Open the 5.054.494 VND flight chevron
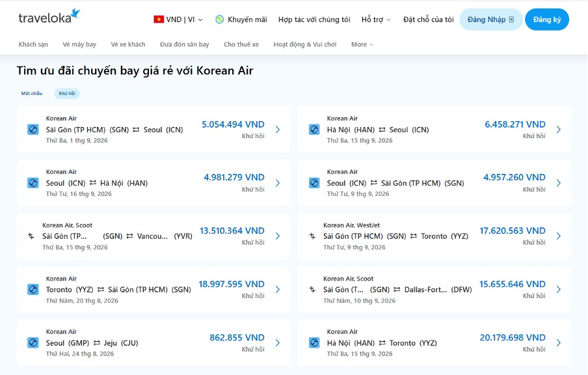This screenshot has height=375, width=588. (x=278, y=130)
